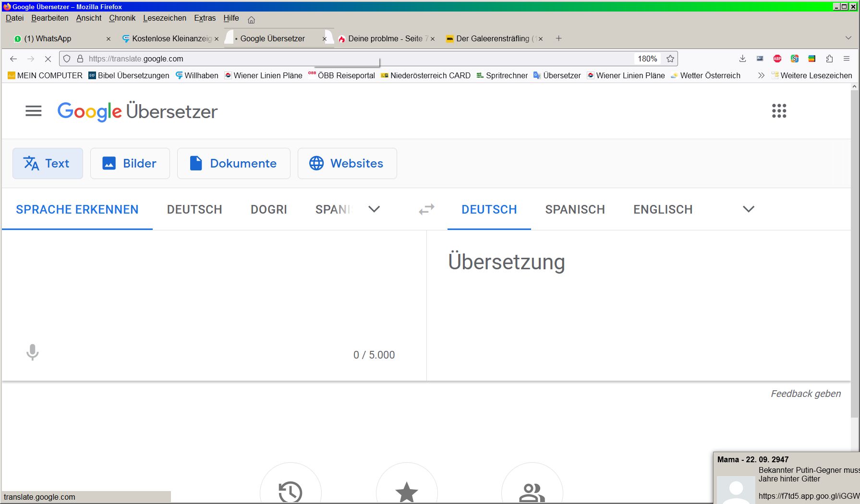This screenshot has height=504, width=860.
Task: Select DEUTSCH as the target language
Action: coord(489,209)
